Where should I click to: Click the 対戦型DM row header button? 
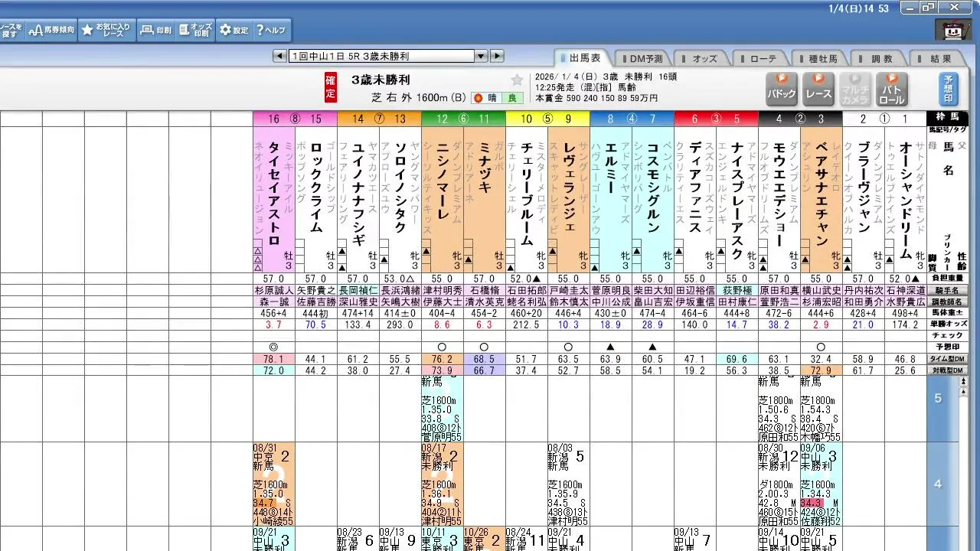(948, 370)
